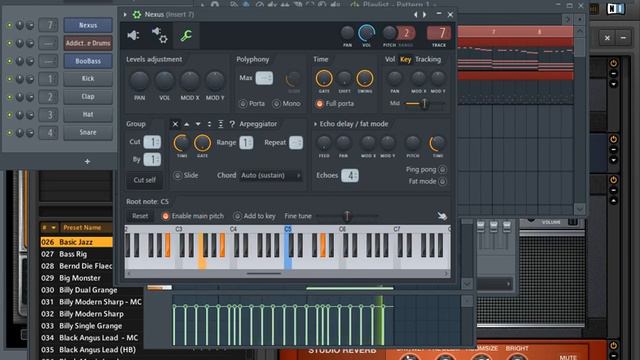Click the Echo delay TIME knob
The height and width of the screenshot is (360, 640).
coord(437,143)
